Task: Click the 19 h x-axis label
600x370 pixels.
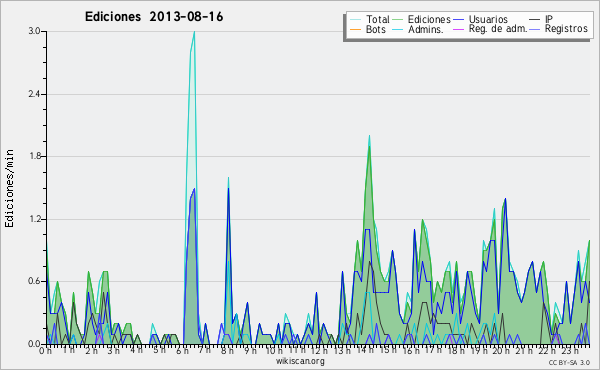Action: (x=478, y=350)
